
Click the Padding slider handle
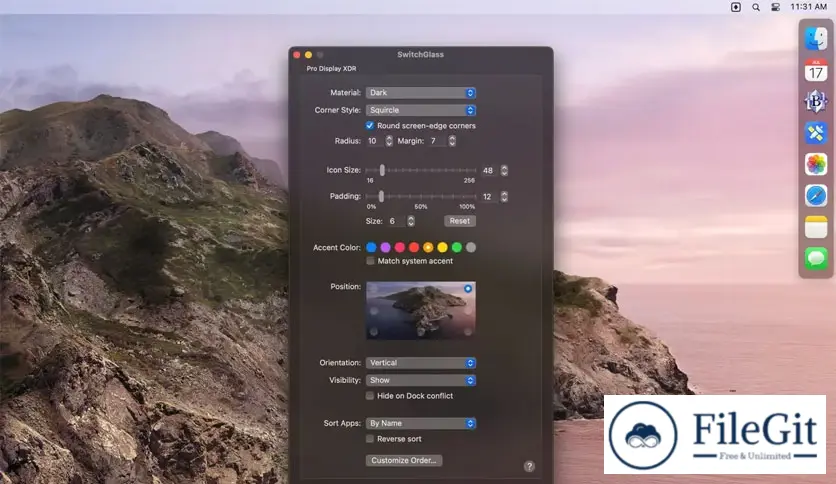coord(381,196)
